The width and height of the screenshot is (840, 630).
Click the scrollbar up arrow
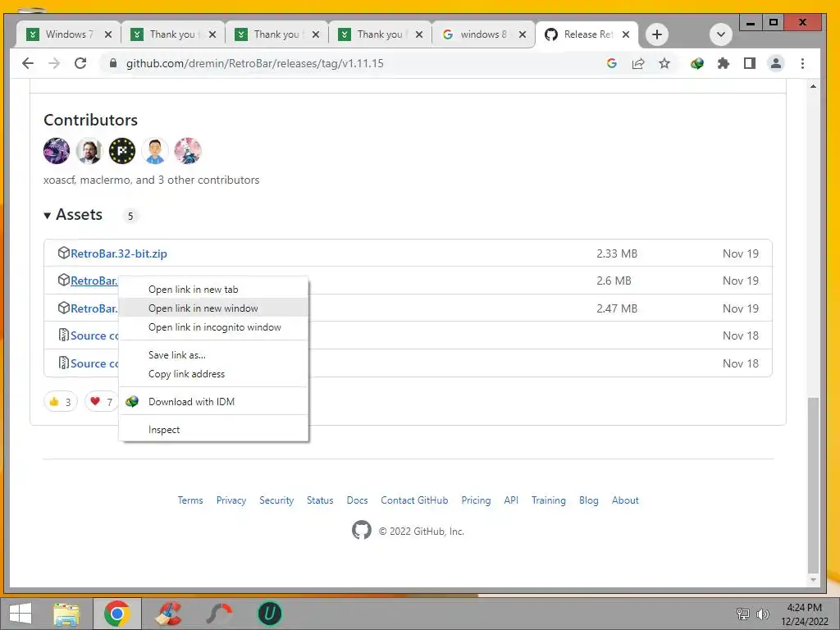pyautogui.click(x=813, y=86)
